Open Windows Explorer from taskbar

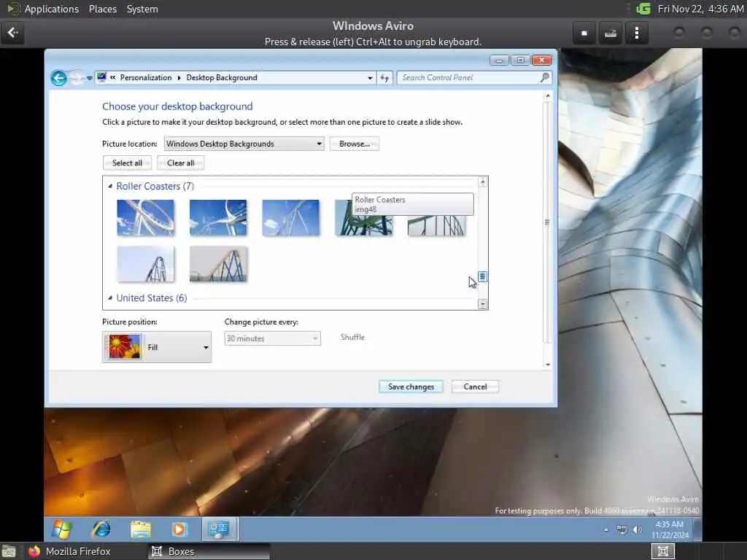141,529
